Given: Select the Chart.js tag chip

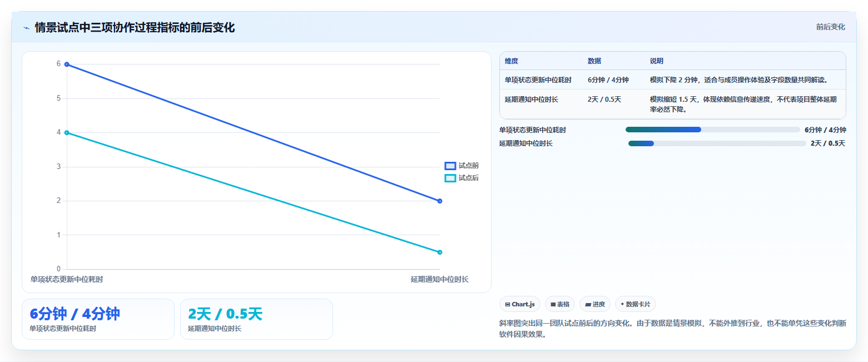Looking at the screenshot, I should coord(520,304).
